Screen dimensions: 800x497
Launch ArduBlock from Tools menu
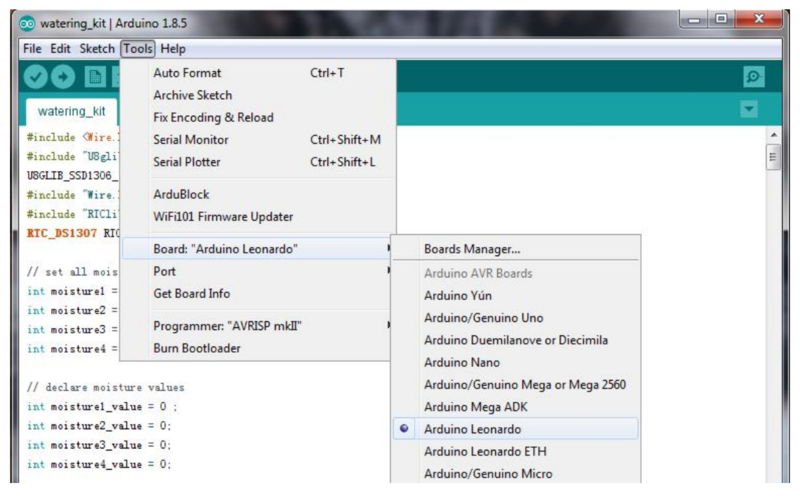pyautogui.click(x=258, y=194)
